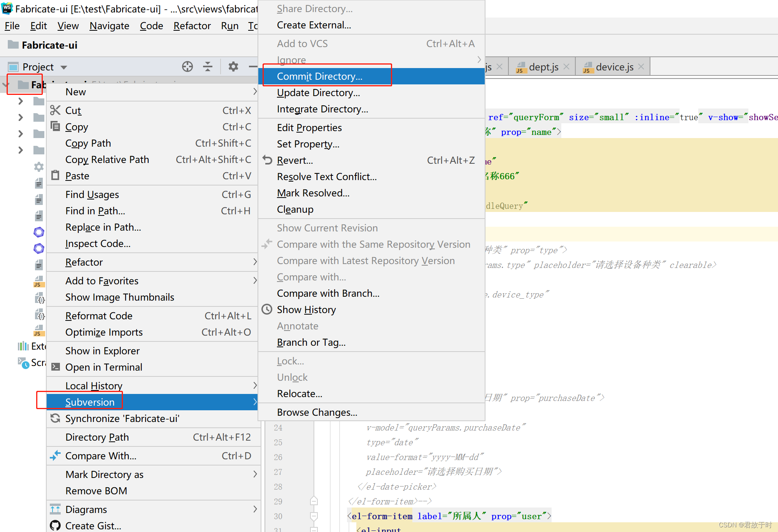Click the Synchronize refresh icon
This screenshot has width=778, height=532.
55,418
